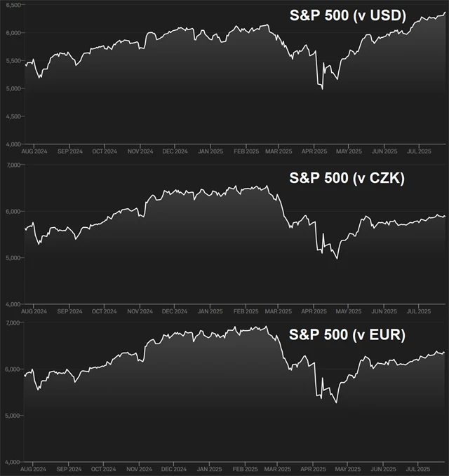Click the S&P 500 (v USD) chart title

click(x=349, y=16)
